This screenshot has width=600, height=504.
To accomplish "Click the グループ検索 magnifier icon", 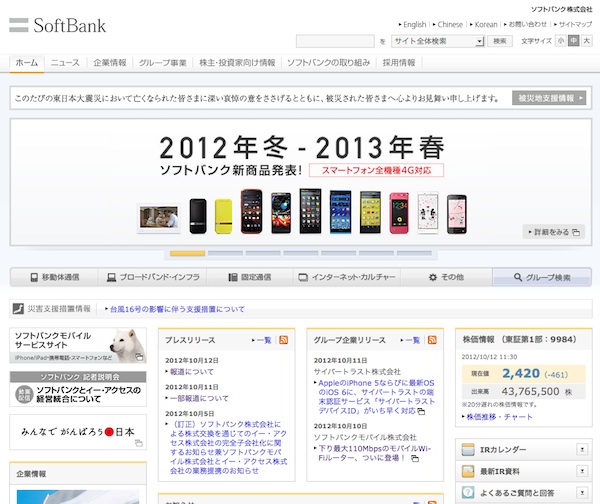I will pos(518,277).
